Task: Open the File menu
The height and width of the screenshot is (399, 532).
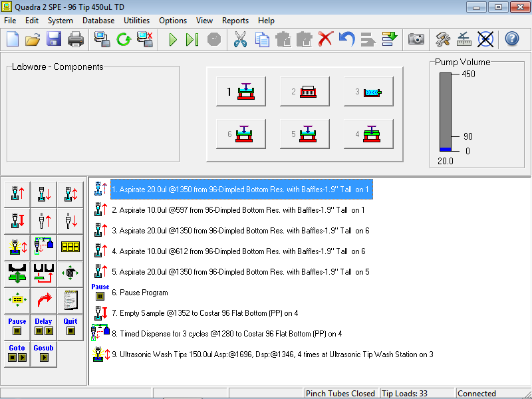Action: [10, 21]
